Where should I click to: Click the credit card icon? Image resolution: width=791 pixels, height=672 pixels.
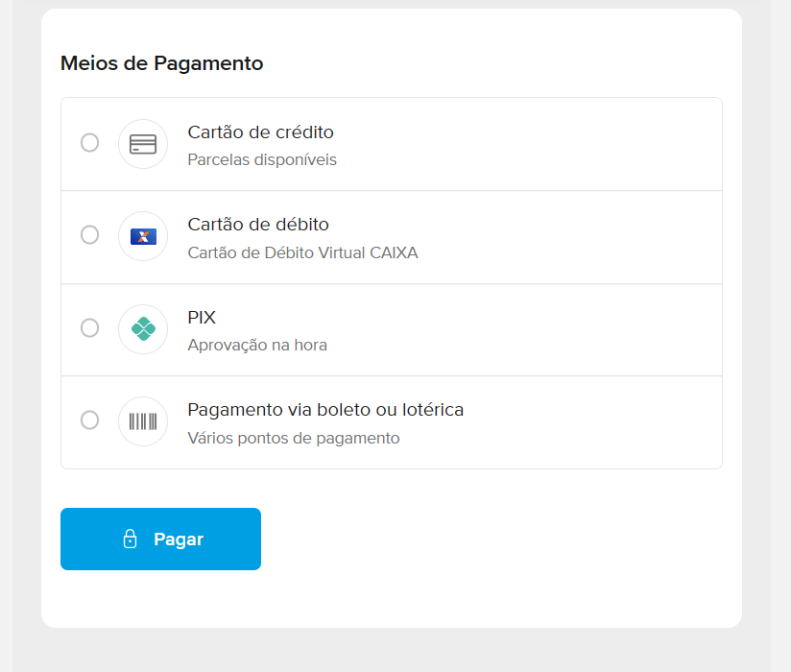coord(143,144)
